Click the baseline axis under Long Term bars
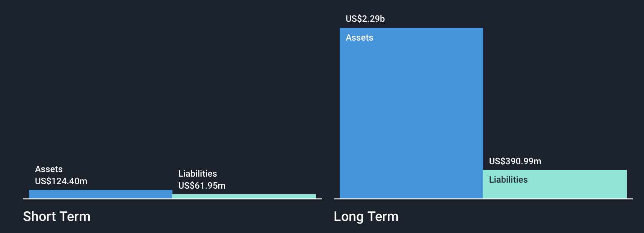644x233 pixels. (x=483, y=199)
